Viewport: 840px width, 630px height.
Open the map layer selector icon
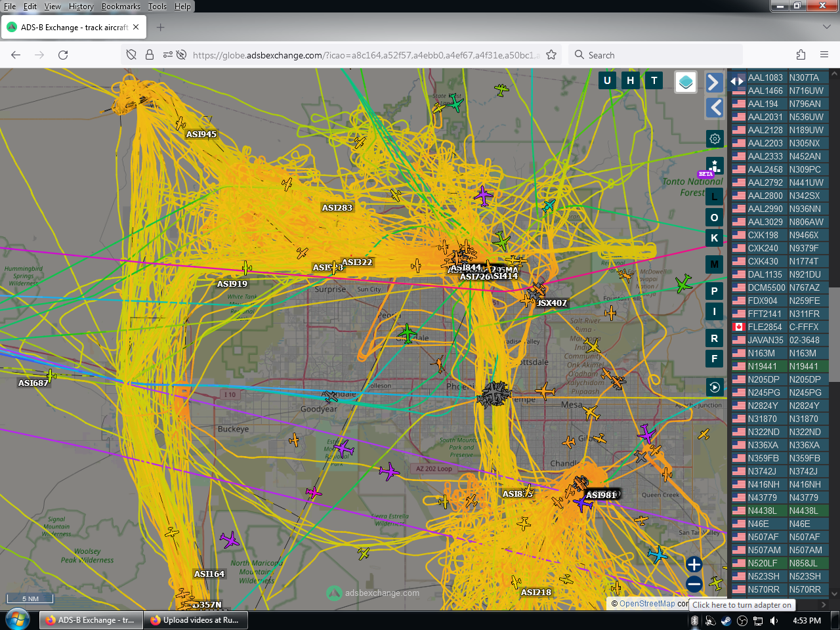click(x=686, y=82)
